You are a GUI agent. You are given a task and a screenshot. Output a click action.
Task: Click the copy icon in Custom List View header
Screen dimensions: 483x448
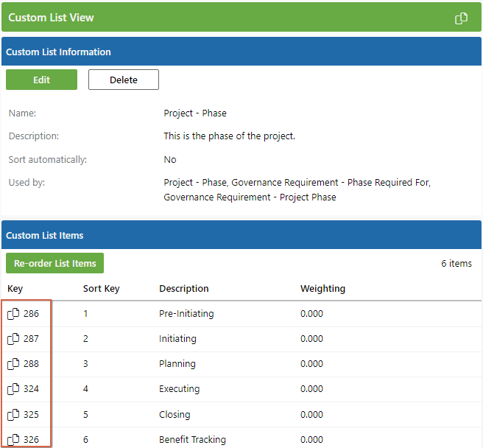coord(461,18)
